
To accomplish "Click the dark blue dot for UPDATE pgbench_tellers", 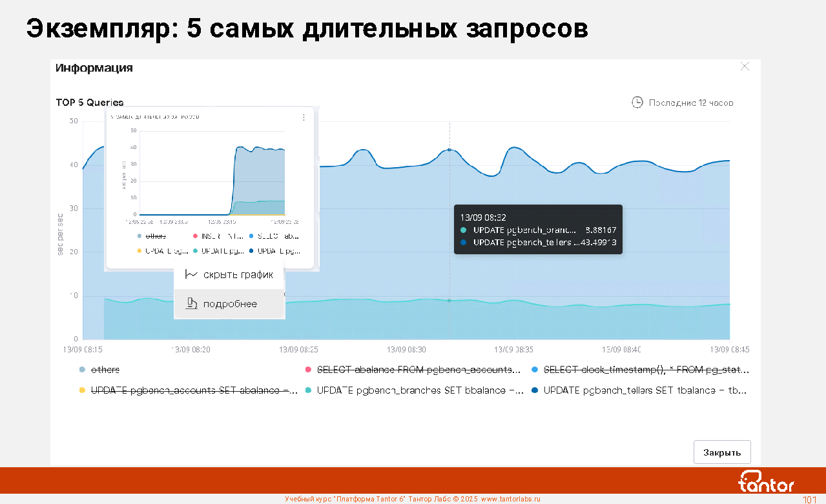I will [x=534, y=390].
